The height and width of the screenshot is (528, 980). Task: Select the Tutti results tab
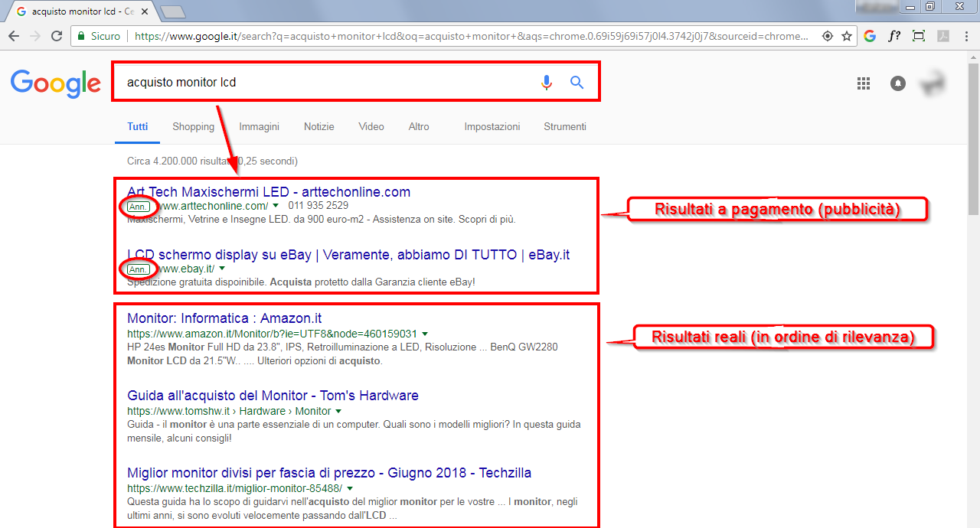138,127
